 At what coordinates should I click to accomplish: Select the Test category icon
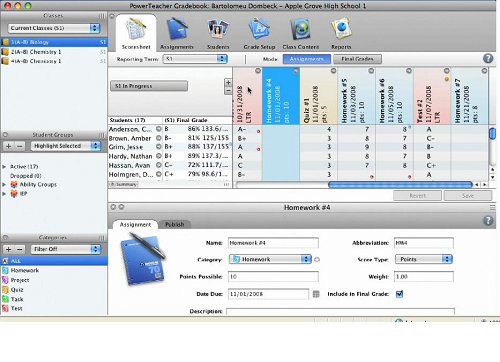(5, 308)
